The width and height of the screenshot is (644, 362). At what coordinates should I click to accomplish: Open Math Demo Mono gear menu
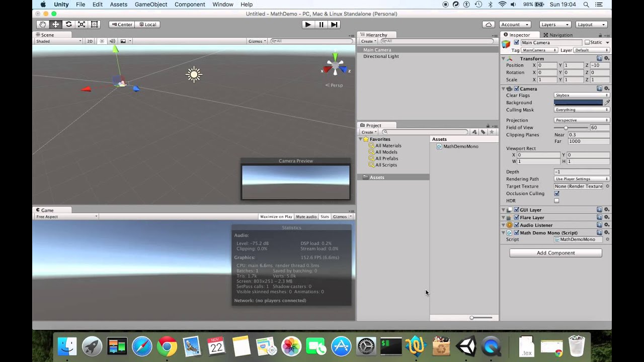pyautogui.click(x=606, y=233)
